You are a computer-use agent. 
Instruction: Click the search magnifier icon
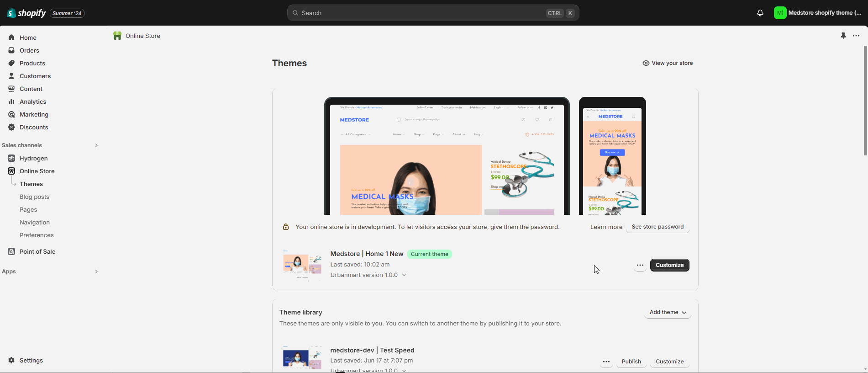[x=295, y=13]
